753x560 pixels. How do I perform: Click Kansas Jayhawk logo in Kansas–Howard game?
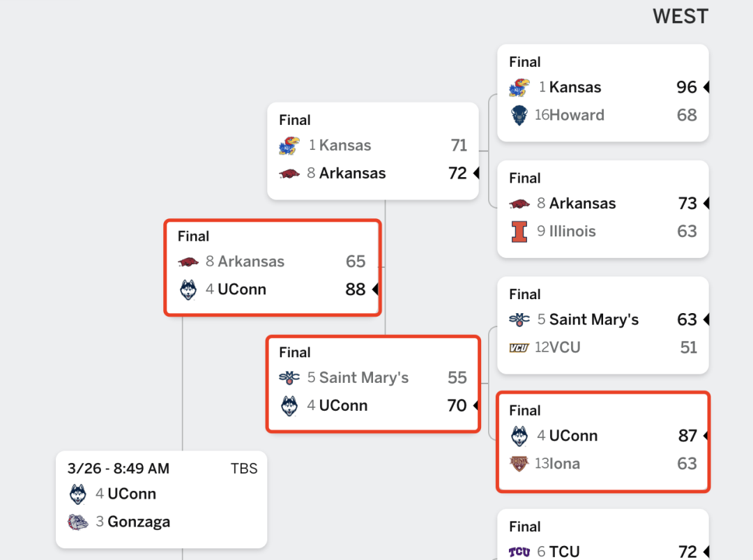519,87
